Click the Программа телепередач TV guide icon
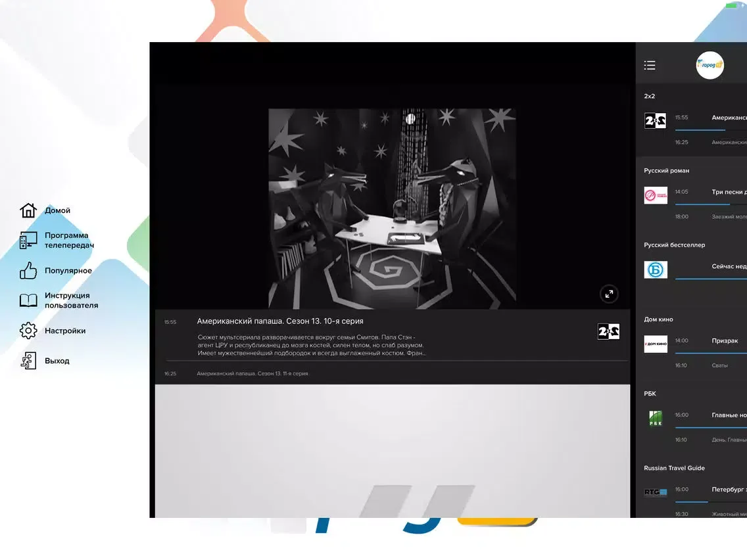The width and height of the screenshot is (747, 560). pos(28,240)
